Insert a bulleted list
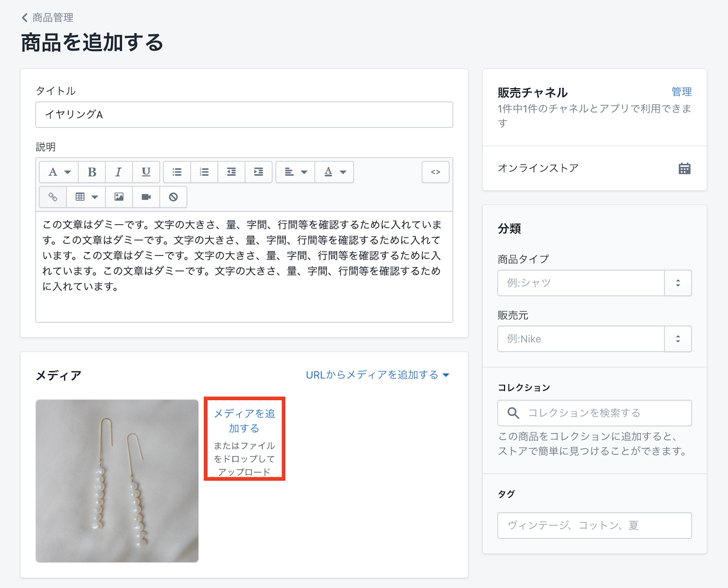 point(177,172)
